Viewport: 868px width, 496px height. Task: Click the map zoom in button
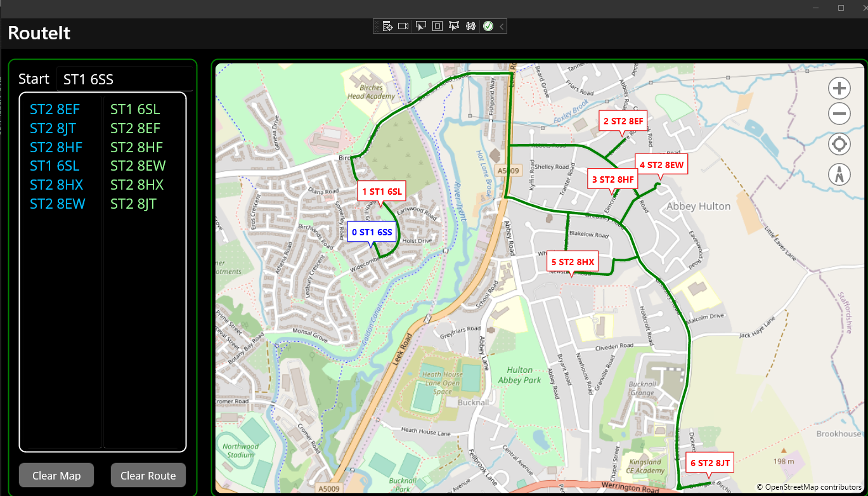coord(839,88)
